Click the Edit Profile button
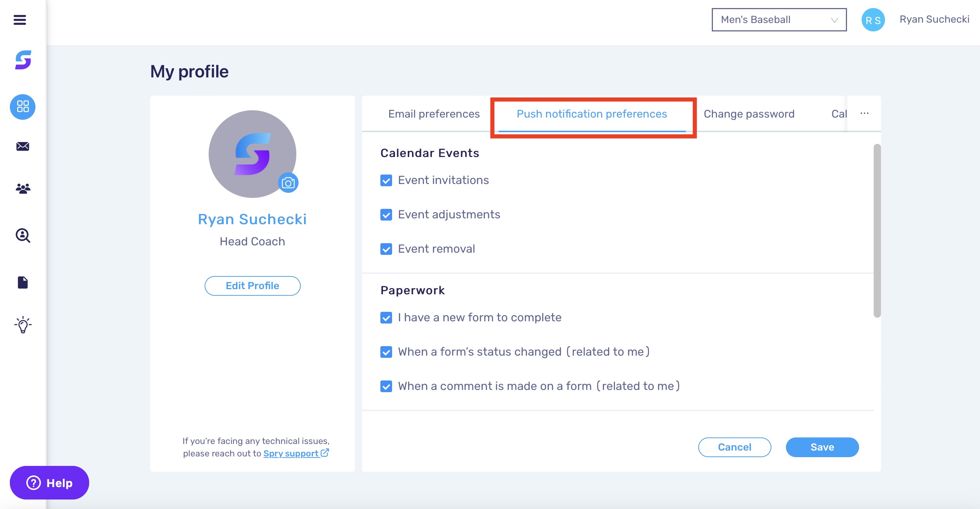The height and width of the screenshot is (509, 980). click(x=252, y=286)
